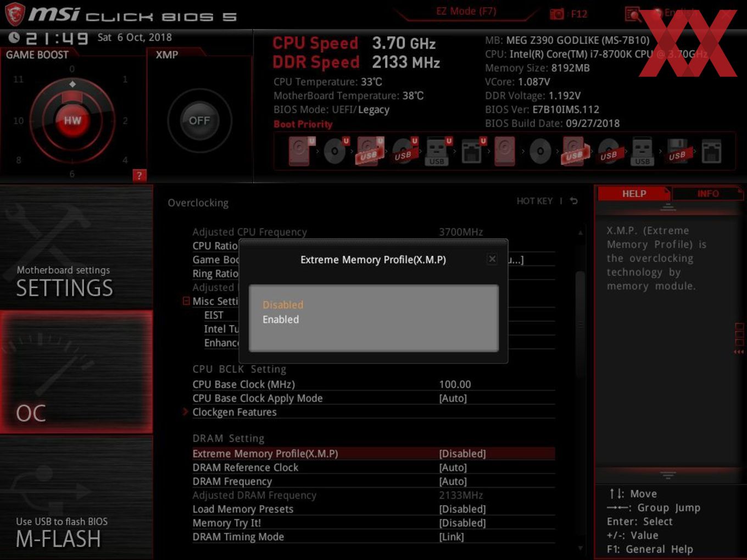This screenshot has height=560, width=747.
Task: Select the Load Memory Presets label
Action: 243,509
